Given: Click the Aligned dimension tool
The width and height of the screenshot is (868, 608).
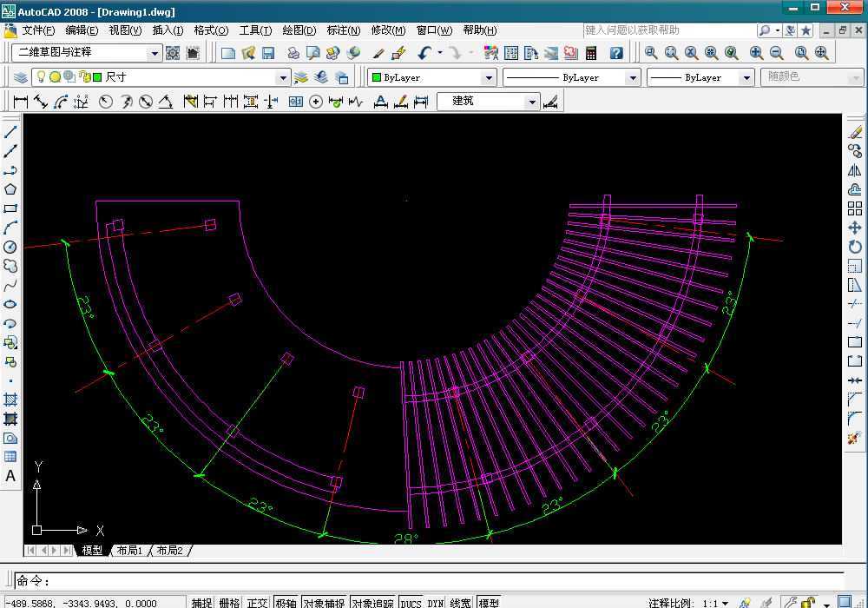Looking at the screenshot, I should tap(41, 102).
